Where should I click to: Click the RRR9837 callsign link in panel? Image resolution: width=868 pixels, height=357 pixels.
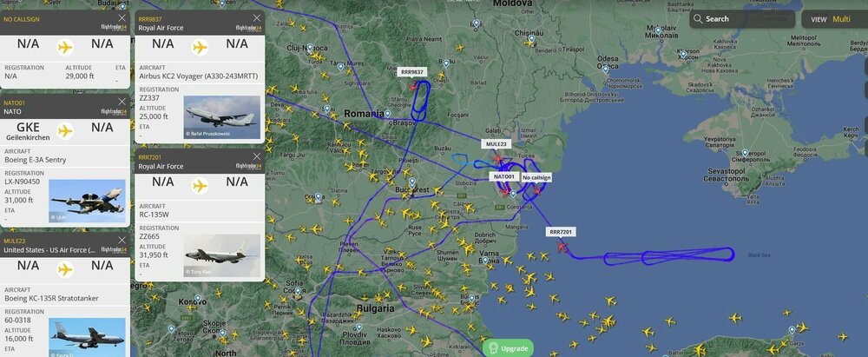[x=149, y=19]
